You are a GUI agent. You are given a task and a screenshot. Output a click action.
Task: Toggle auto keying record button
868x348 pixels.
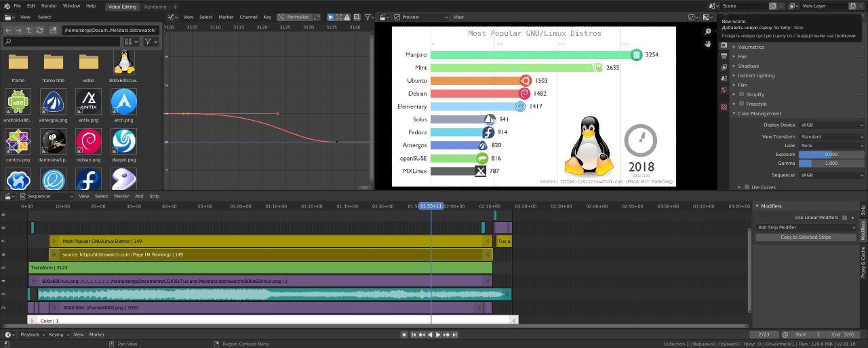pos(403,334)
